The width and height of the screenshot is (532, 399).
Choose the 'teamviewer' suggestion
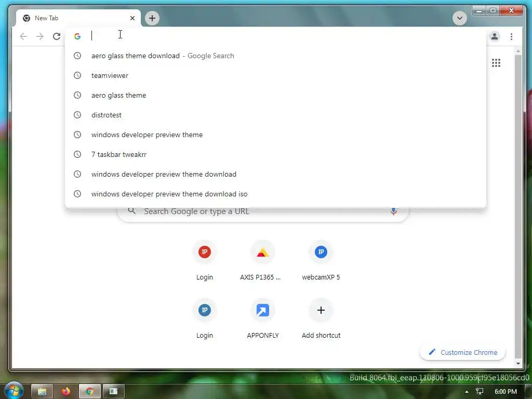click(275, 75)
